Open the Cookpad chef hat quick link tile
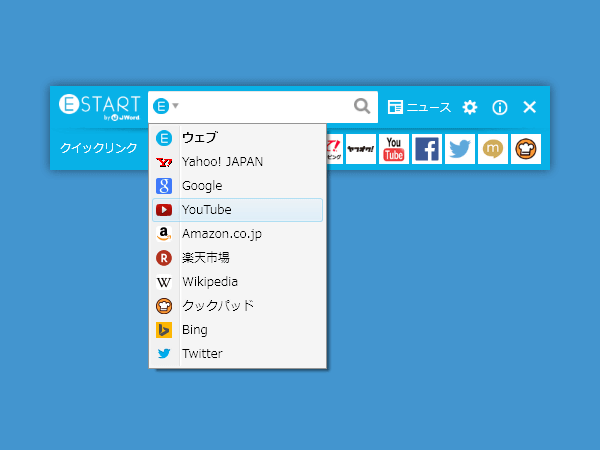Viewport: 600px width, 450px height. tap(526, 149)
